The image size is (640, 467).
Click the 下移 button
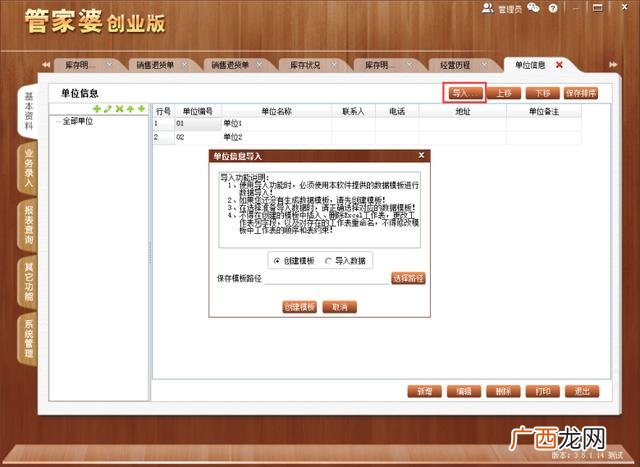tap(542, 93)
